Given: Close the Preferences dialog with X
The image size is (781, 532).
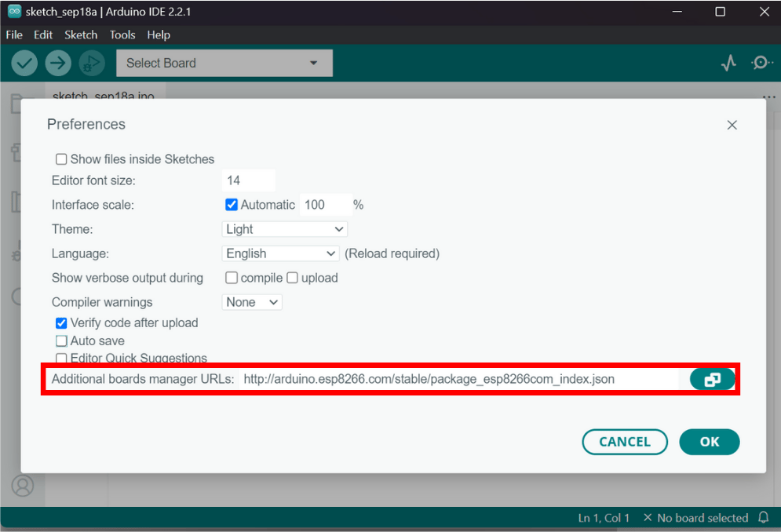Looking at the screenshot, I should click(732, 125).
